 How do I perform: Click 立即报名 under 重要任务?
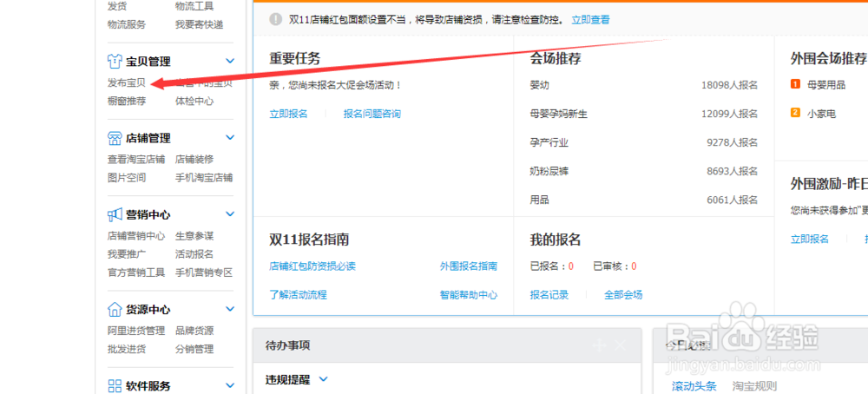(x=288, y=114)
